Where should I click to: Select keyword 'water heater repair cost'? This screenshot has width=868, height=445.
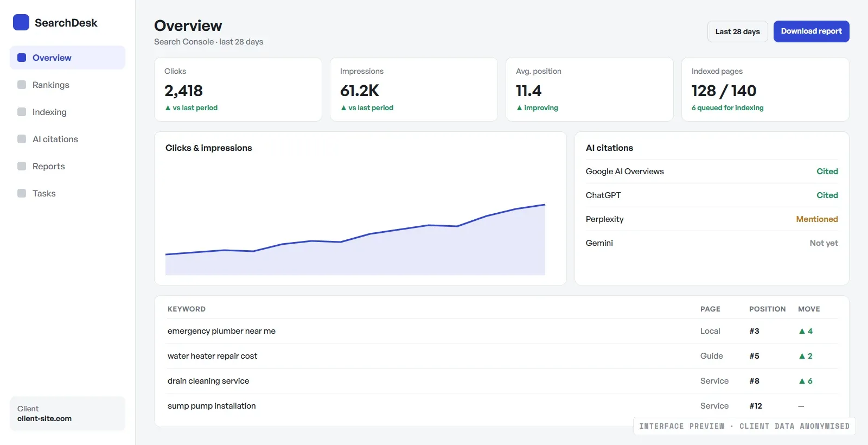coord(212,356)
